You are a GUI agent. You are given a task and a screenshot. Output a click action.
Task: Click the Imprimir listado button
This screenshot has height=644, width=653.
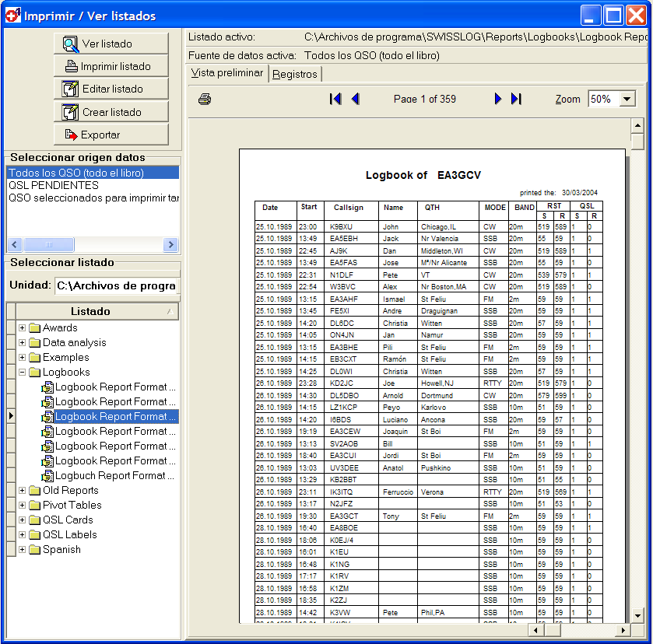[x=111, y=67]
